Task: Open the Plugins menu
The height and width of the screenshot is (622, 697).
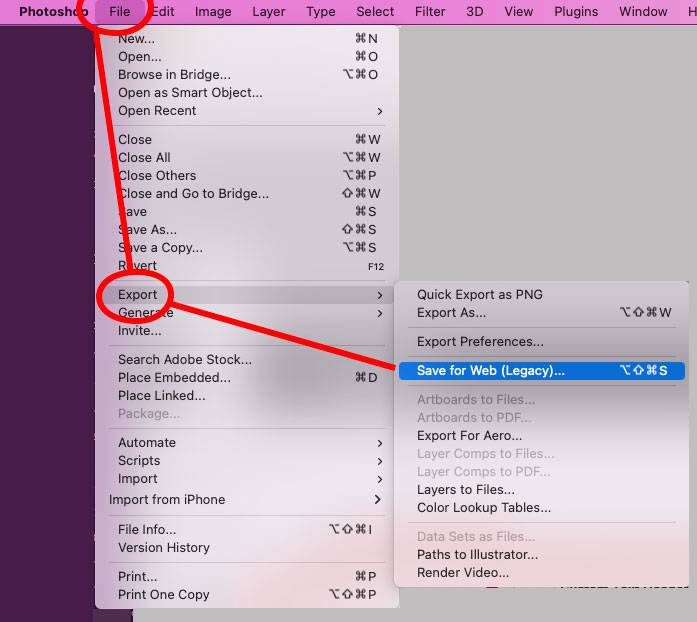Action: [576, 12]
